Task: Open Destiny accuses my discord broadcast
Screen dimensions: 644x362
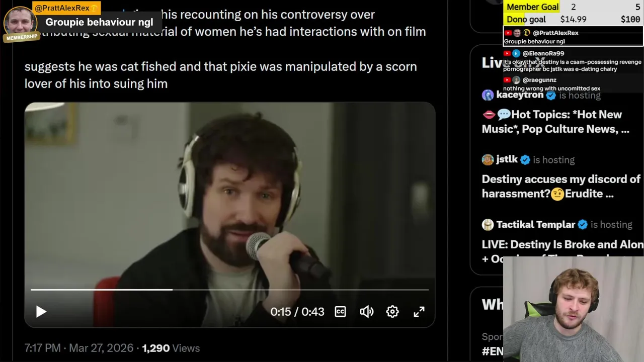Action: (x=561, y=187)
